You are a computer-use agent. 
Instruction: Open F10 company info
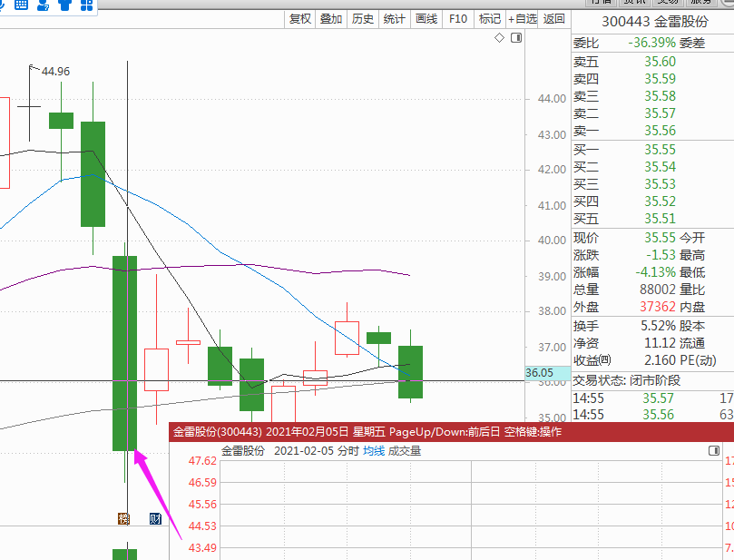pyautogui.click(x=458, y=19)
